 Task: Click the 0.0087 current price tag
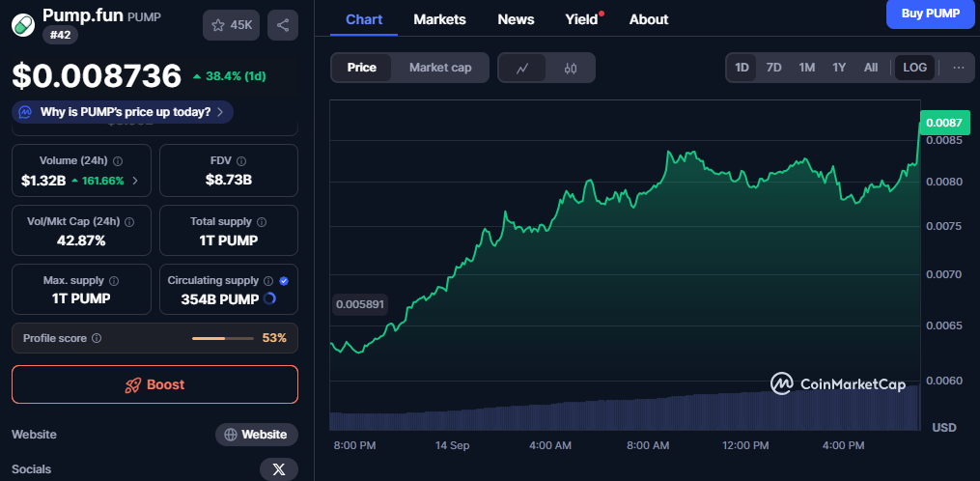point(944,123)
